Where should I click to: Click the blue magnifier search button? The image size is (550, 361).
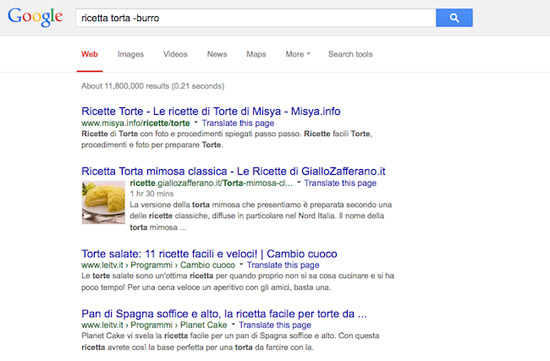(454, 18)
